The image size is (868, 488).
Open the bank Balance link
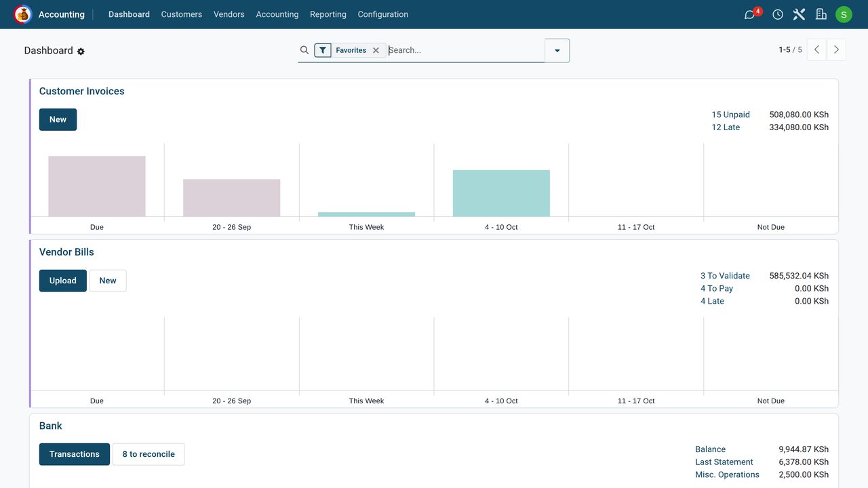click(711, 449)
